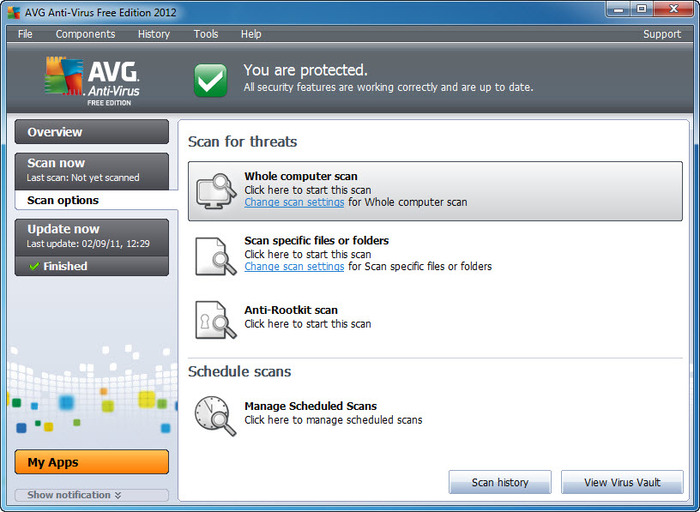The image size is (700, 512).
Task: Open the Components menu
Action: pos(85,34)
